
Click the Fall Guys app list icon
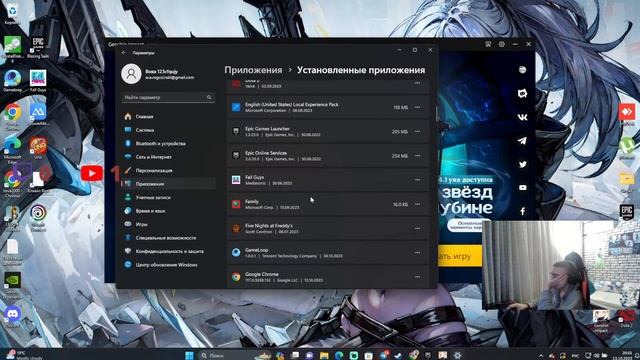pyautogui.click(x=236, y=180)
